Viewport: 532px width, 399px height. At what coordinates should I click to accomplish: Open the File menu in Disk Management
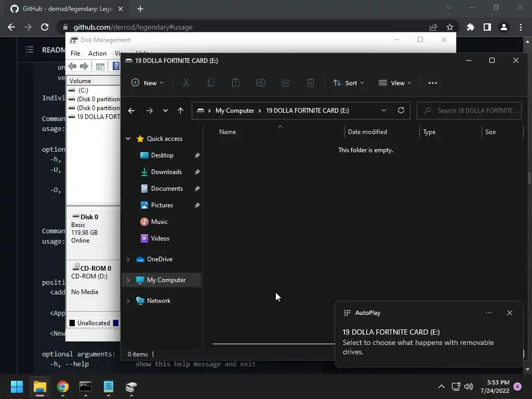(75, 54)
